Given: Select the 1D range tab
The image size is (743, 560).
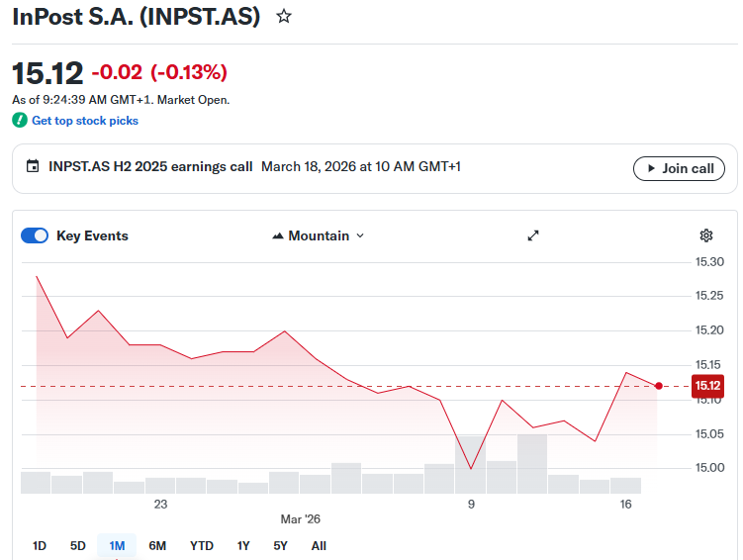Looking at the screenshot, I should tap(40, 546).
